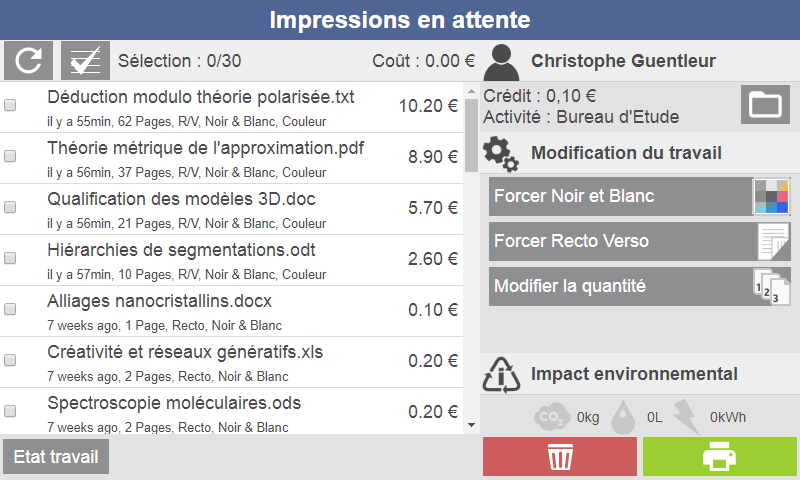Click the Modifier la quantité button

640,286
